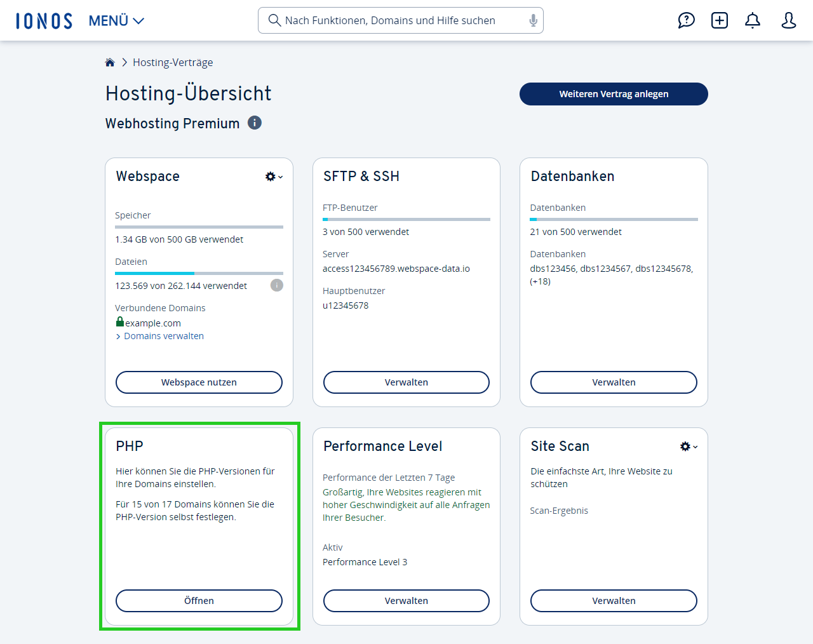This screenshot has width=813, height=644.
Task: Activate the microphone voice search icon
Action: [533, 20]
